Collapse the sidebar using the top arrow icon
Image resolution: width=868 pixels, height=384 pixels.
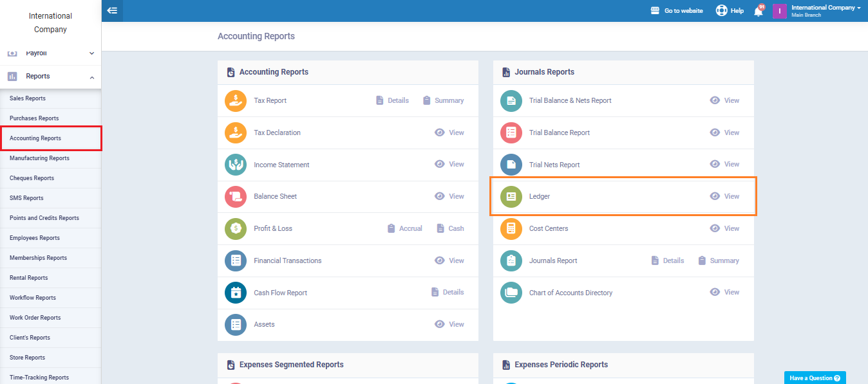tap(112, 11)
